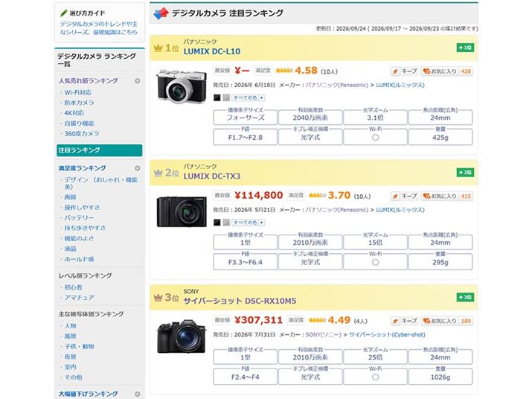Click the green rank badge on the 2位 row
The image size is (532, 399).
tap(465, 173)
